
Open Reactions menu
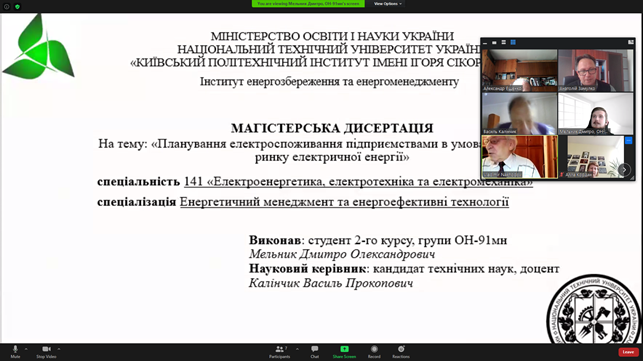(x=401, y=352)
